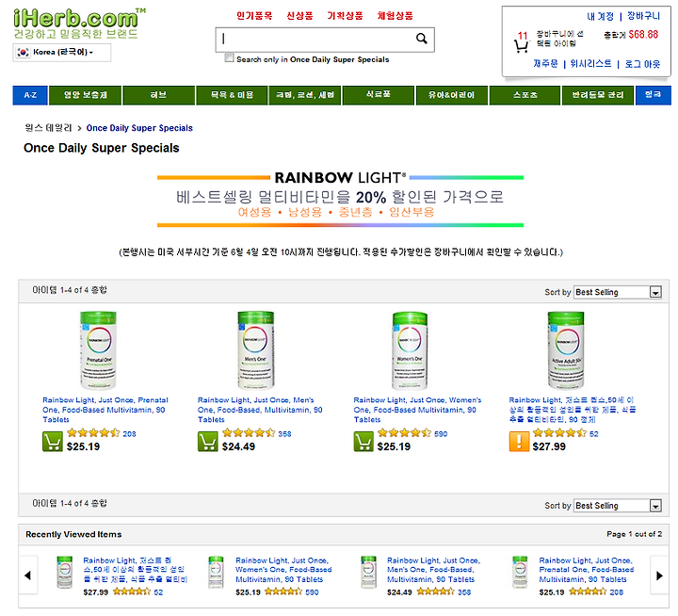Click 체험상품 top link
This screenshot has width=678, height=616.
click(395, 16)
